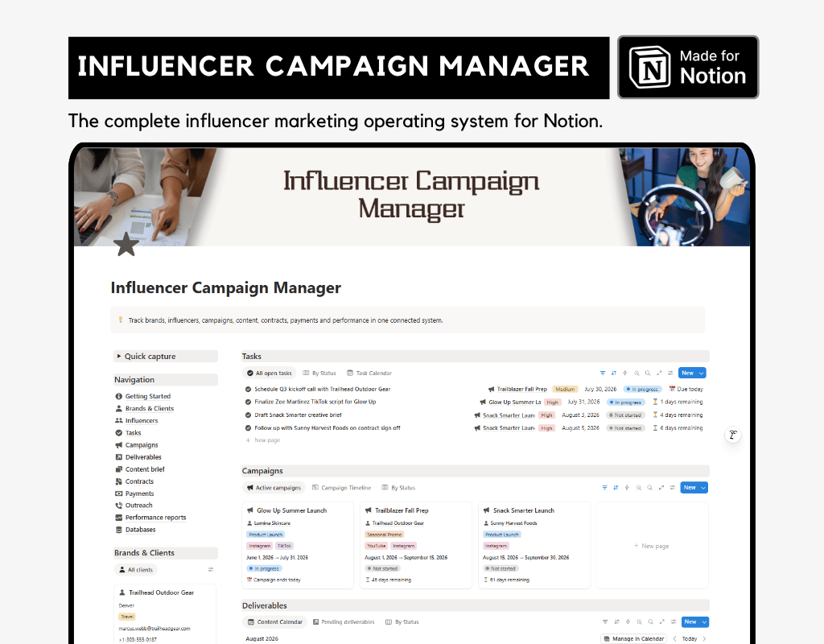Open view settings in Deliverables toolbar
824x644 pixels.
click(674, 622)
